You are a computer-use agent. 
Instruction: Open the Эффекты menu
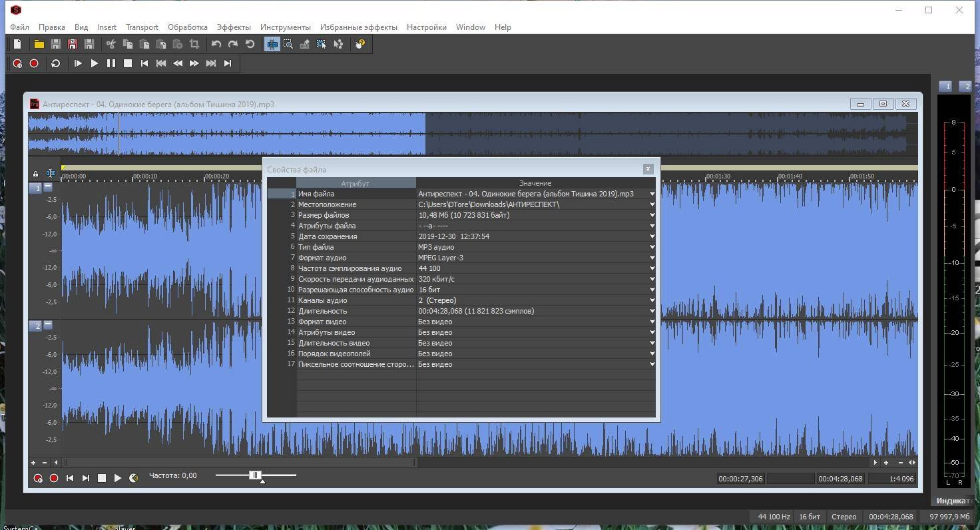(234, 27)
